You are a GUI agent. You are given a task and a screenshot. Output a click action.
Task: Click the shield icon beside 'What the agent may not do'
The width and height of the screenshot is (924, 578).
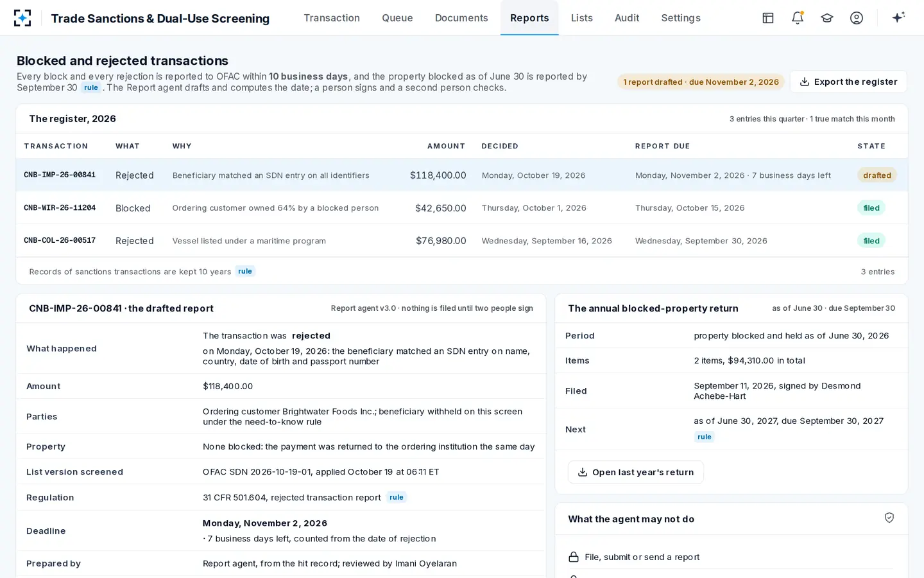[889, 518]
